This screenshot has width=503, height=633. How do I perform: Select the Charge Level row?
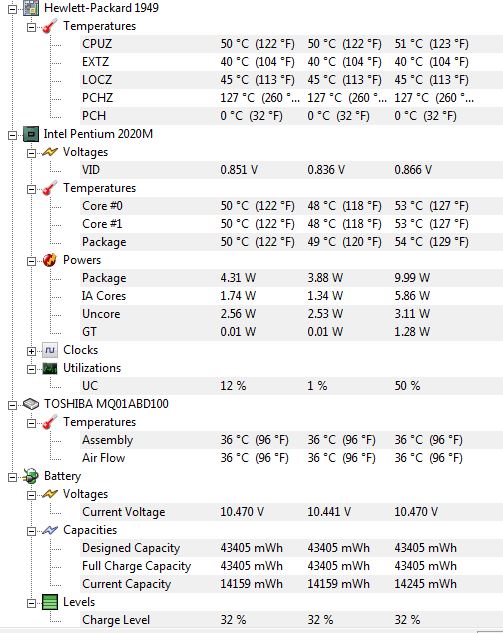coord(291,620)
